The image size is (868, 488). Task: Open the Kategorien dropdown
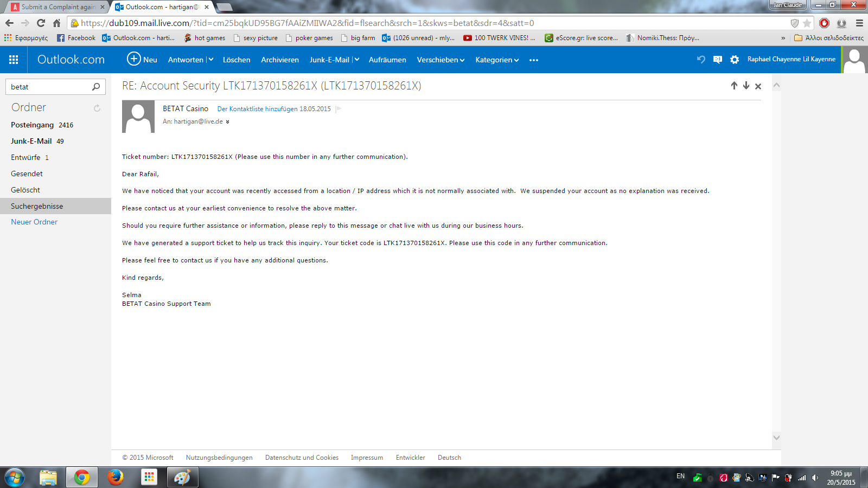497,60
